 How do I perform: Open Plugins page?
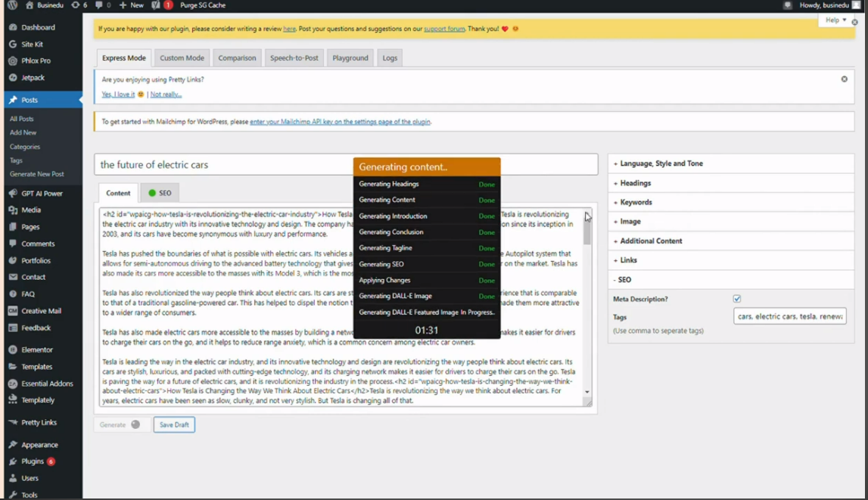point(32,461)
